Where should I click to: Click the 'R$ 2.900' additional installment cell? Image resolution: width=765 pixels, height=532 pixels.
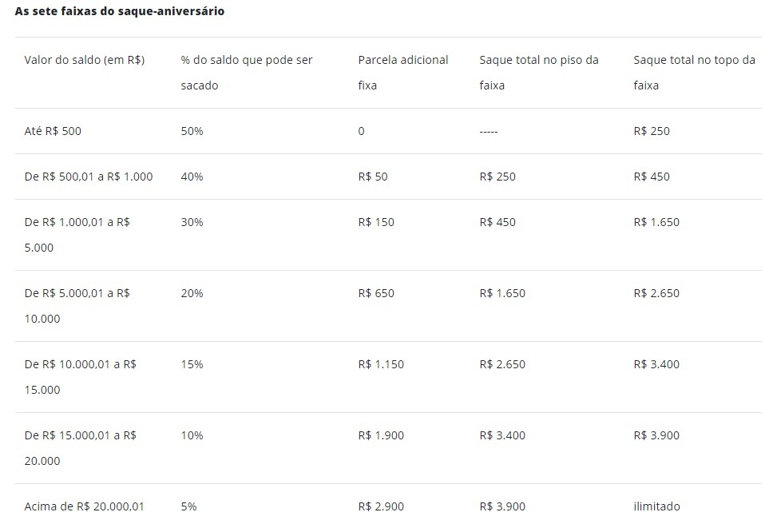tap(381, 506)
